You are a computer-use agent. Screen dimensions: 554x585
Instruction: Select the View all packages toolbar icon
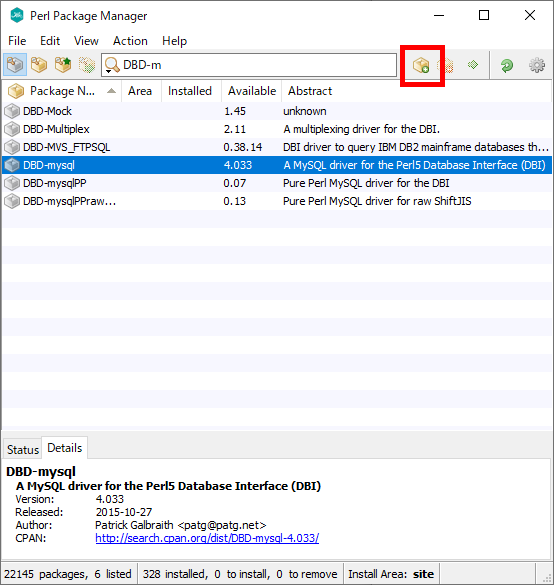point(15,65)
